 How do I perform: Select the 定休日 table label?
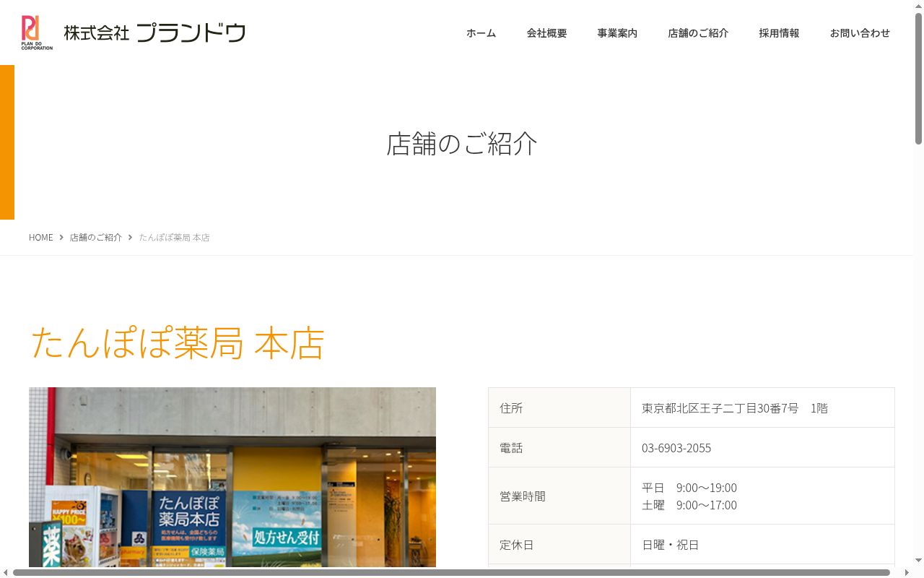(x=517, y=545)
